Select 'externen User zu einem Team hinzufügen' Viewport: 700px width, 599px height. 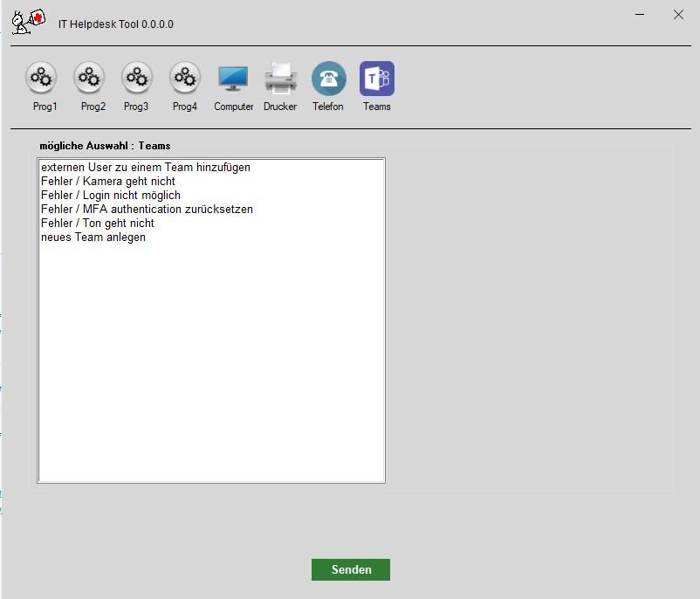pos(146,168)
